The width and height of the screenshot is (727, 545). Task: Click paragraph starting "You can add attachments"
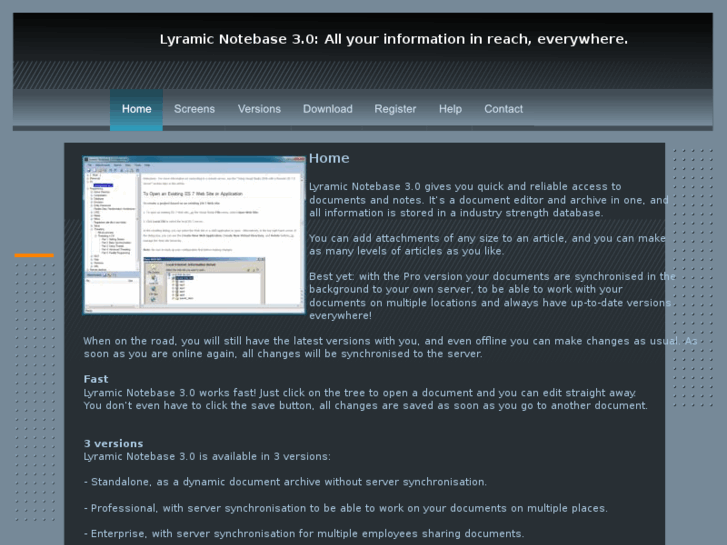pos(487,244)
